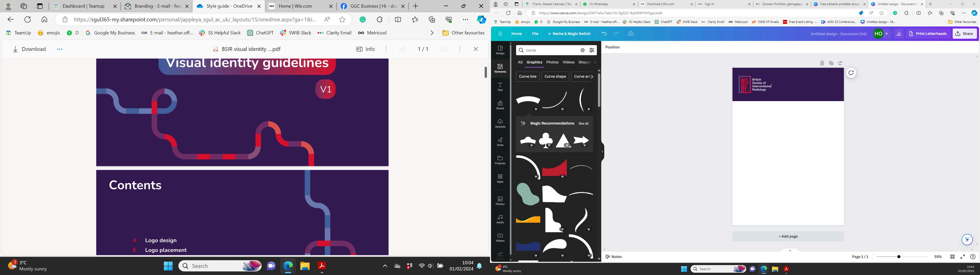980x275 pixels.
Task: Click the Share button
Action: (x=964, y=34)
